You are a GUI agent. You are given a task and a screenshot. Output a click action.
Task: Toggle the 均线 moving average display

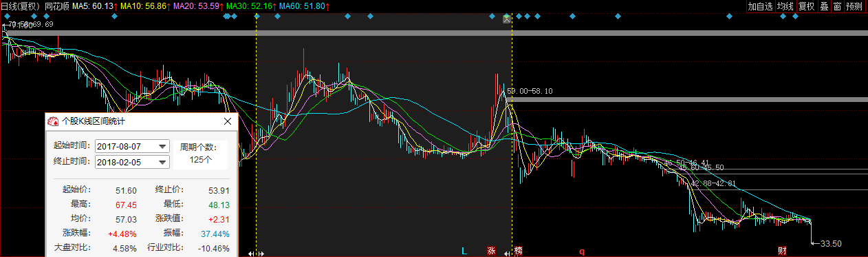click(785, 6)
